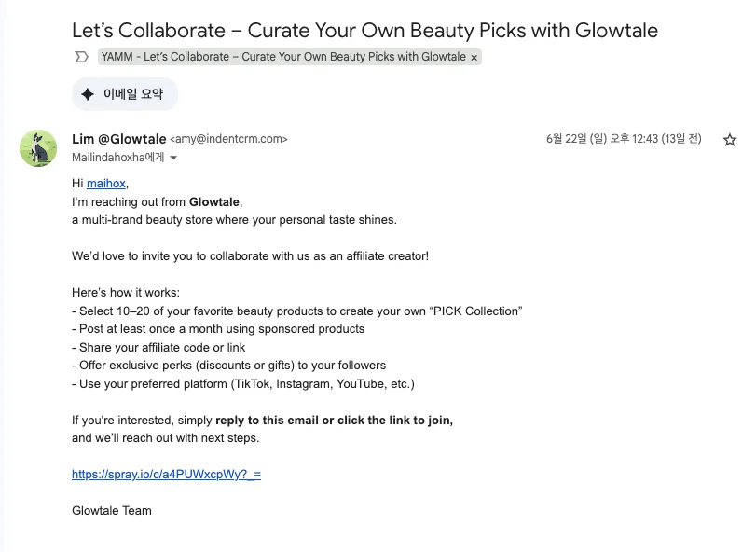Open the maihox link in greeting
Image resolution: width=756 pixels, height=552 pixels.
106,184
